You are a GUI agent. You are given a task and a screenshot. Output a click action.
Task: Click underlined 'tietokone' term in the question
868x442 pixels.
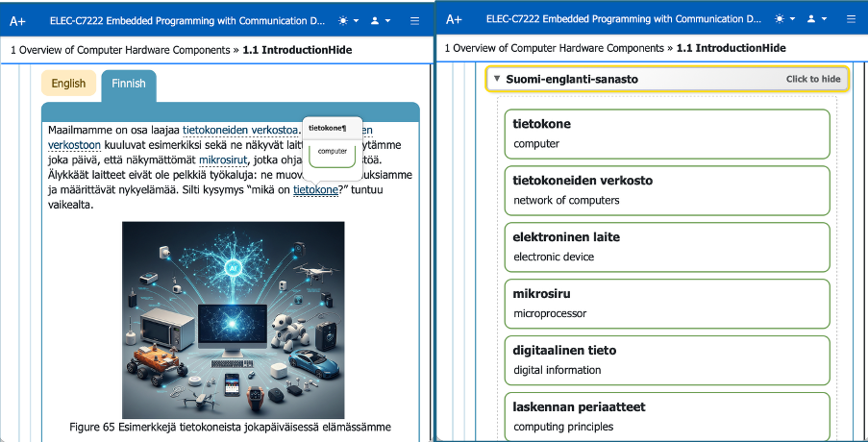(315, 190)
